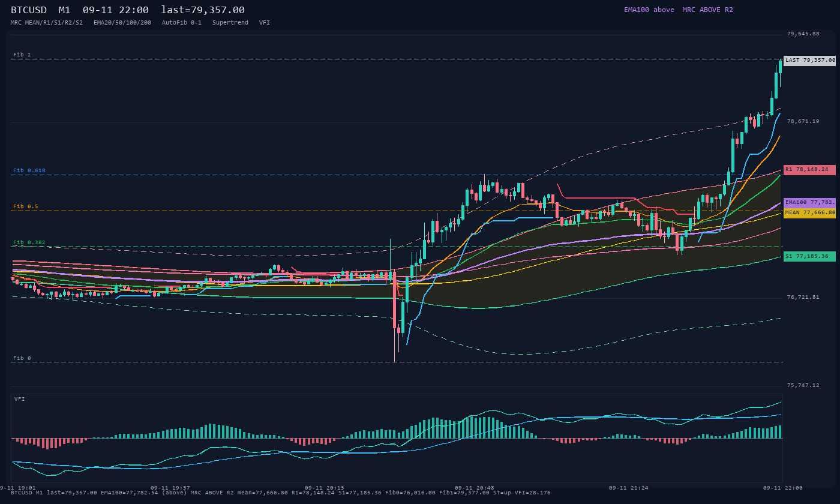Click the R1 78,148.24 price tag

(x=809, y=170)
